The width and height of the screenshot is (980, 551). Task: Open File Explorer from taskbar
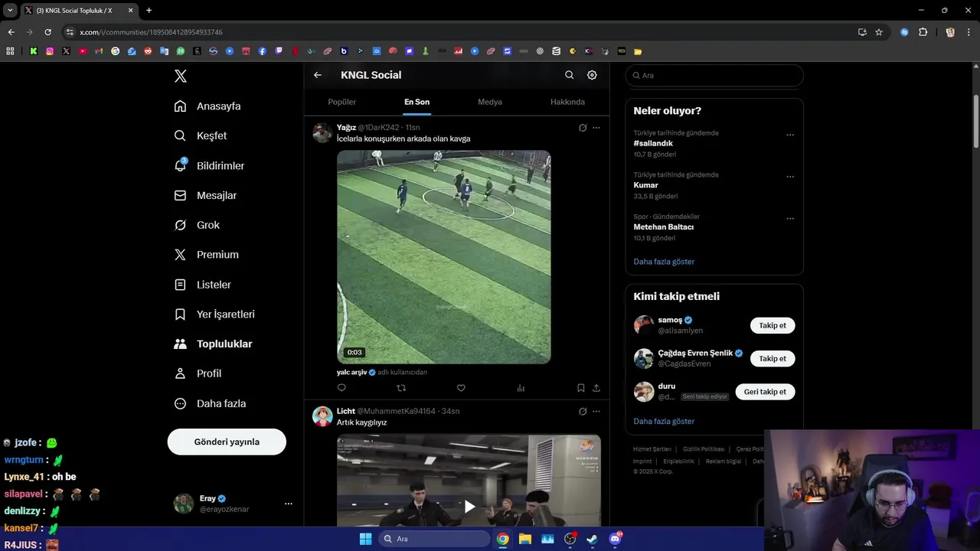pyautogui.click(x=525, y=539)
